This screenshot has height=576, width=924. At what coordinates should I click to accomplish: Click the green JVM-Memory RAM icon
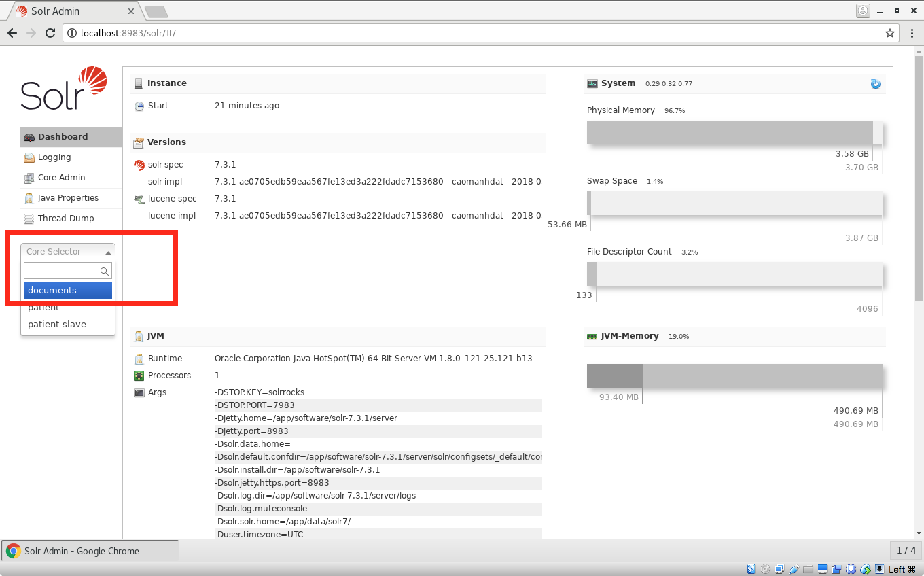tap(592, 336)
